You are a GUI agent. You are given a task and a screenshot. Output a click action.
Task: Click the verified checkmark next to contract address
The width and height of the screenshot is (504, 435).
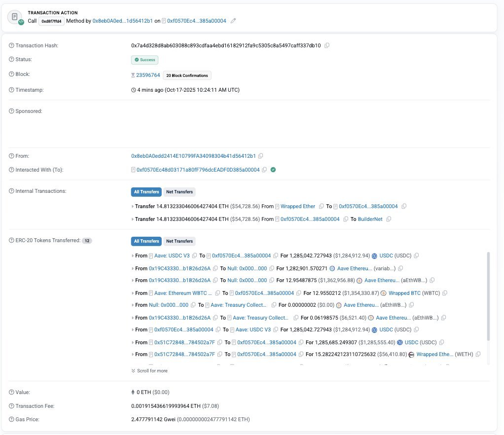(x=273, y=170)
